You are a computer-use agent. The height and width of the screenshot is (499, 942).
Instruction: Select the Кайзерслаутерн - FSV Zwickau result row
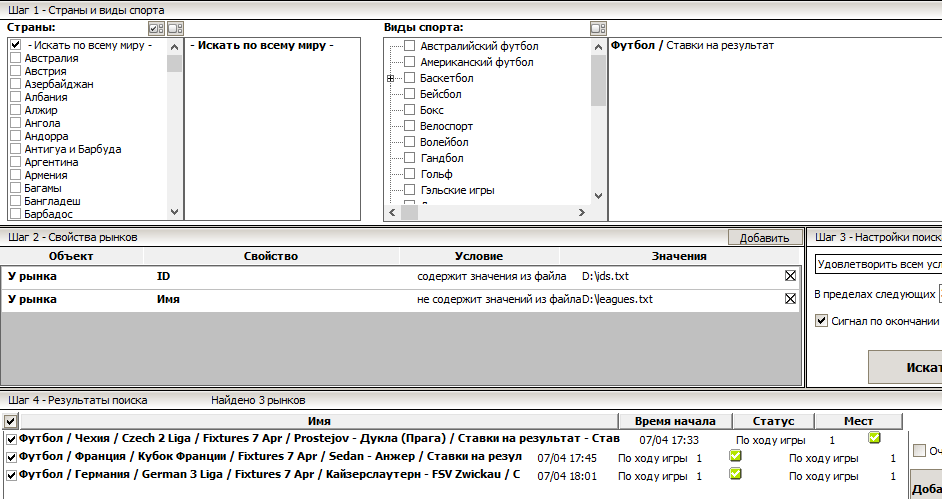pyautogui.click(x=269, y=474)
